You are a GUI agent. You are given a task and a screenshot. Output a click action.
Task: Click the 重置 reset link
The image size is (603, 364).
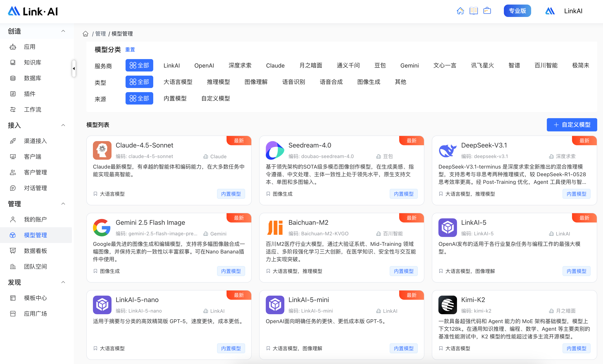click(130, 50)
